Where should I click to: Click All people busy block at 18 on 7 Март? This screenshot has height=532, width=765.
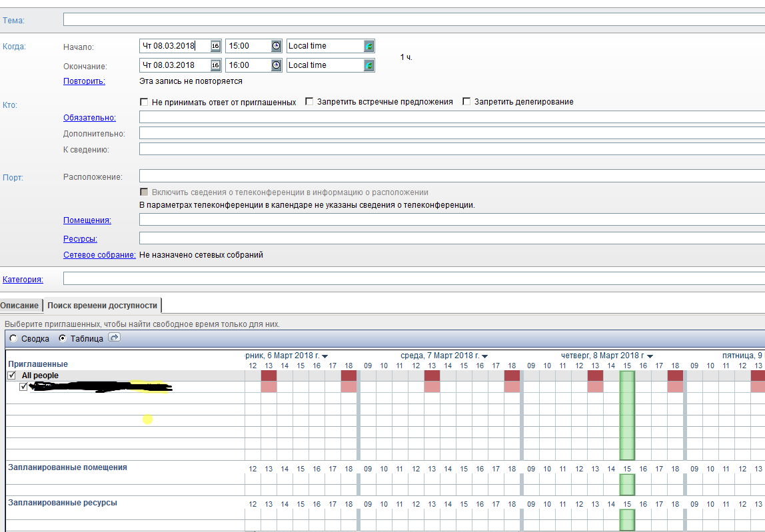[x=512, y=376]
